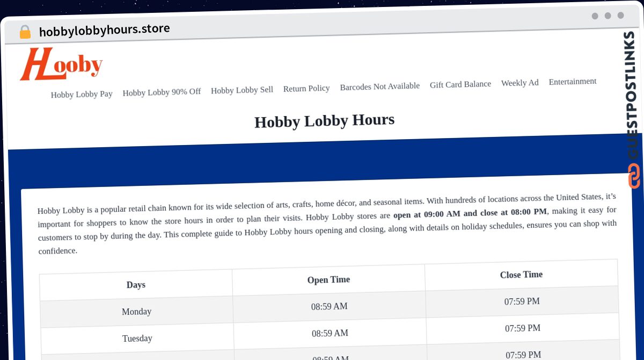Click the Hobby Lobby Hours heading

[x=324, y=121]
